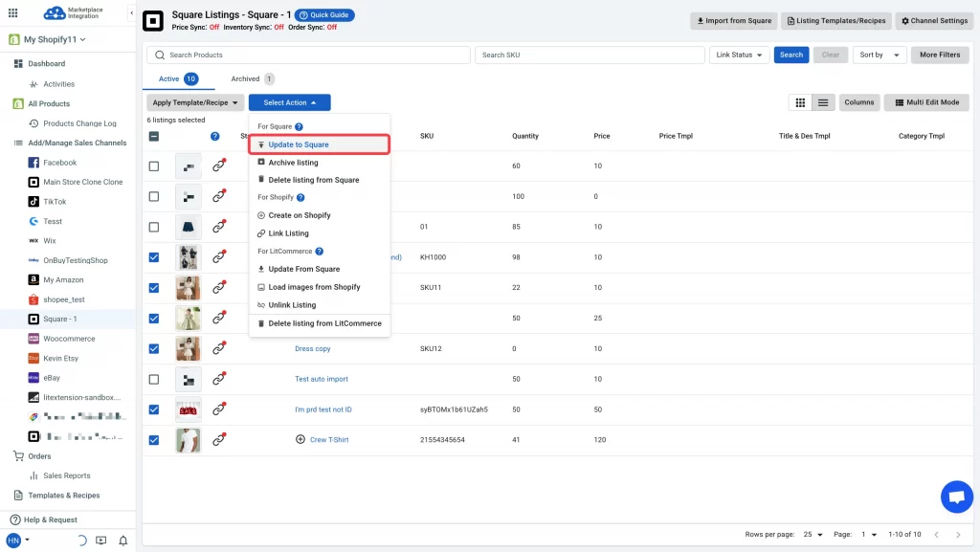The width and height of the screenshot is (980, 552).
Task: Open Dashboard from the sidebar
Action: [x=46, y=64]
